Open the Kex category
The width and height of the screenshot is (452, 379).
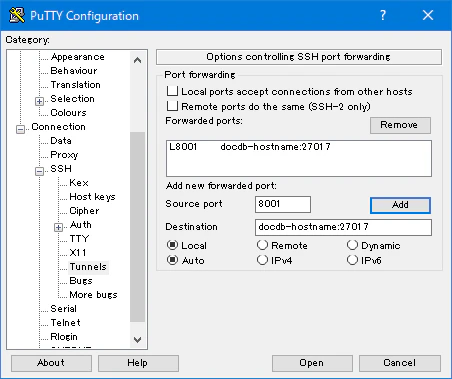click(x=79, y=183)
